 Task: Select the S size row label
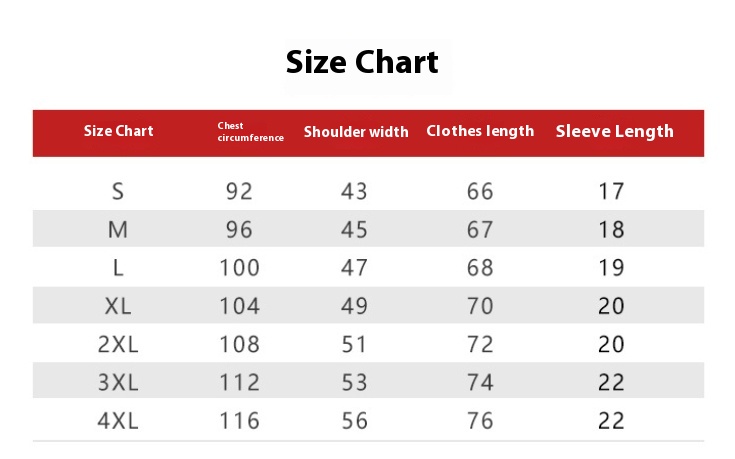click(x=118, y=191)
